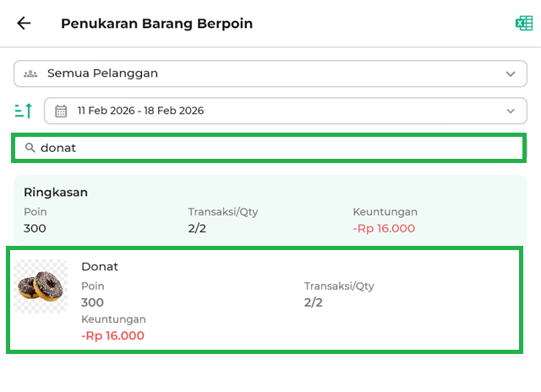The height and width of the screenshot is (392, 541).
Task: Focus the search field containing donat
Action: pyautogui.click(x=270, y=148)
